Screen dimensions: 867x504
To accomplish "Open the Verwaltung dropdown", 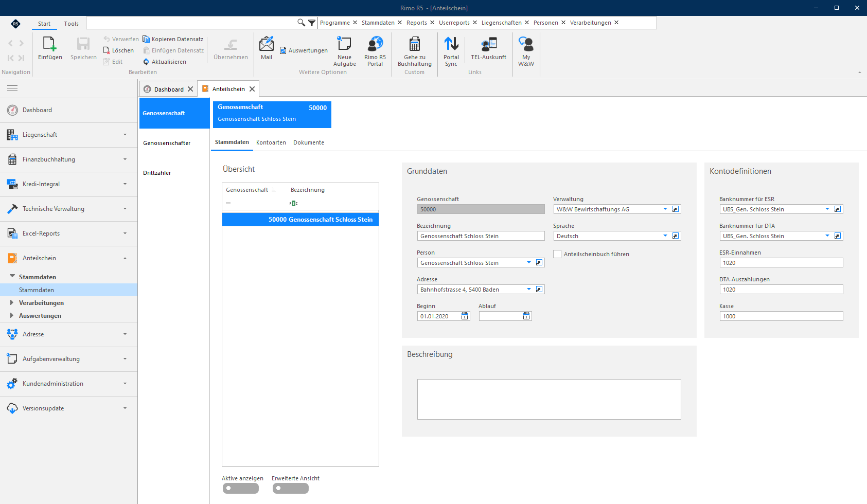I will click(665, 209).
